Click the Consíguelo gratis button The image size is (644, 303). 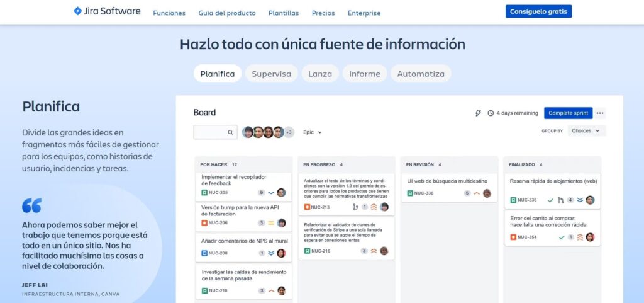[538, 11]
